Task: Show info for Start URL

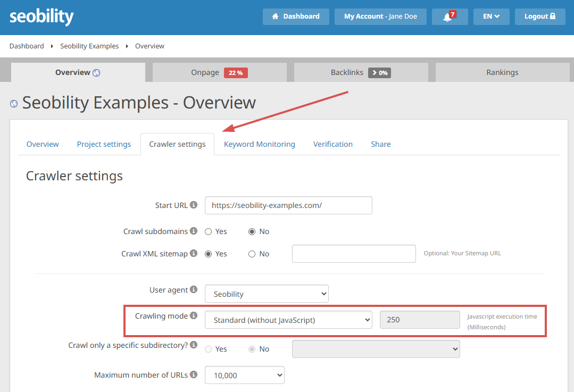Action: click(x=194, y=205)
